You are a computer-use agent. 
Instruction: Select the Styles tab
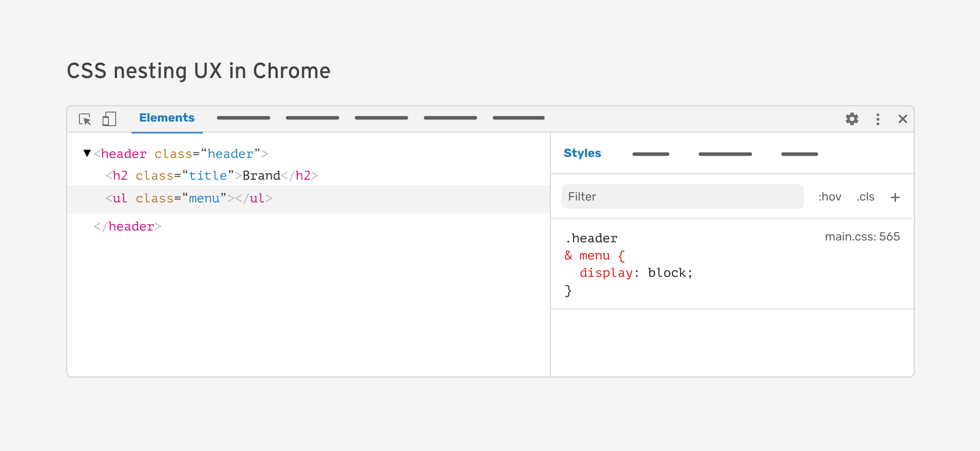pos(582,153)
